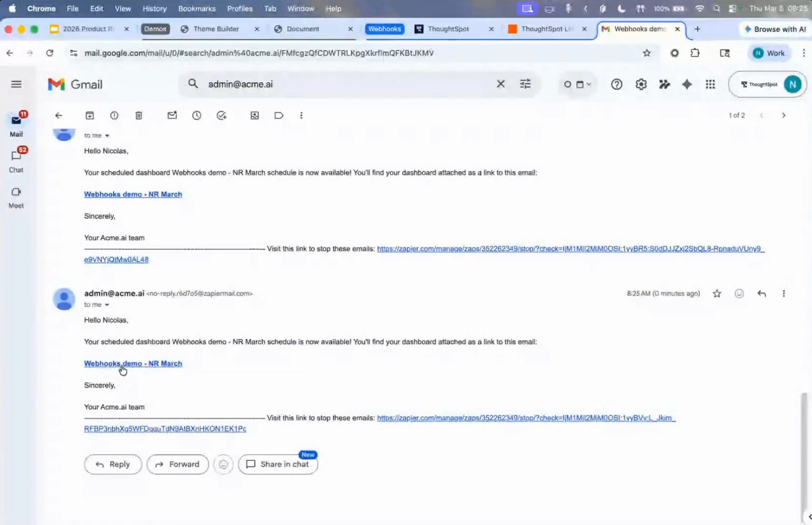Delete the email using trash icon

tap(139, 115)
